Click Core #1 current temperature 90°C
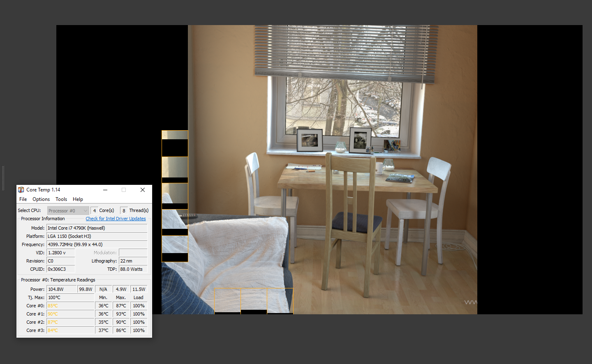The height and width of the screenshot is (364, 592). pos(70,314)
